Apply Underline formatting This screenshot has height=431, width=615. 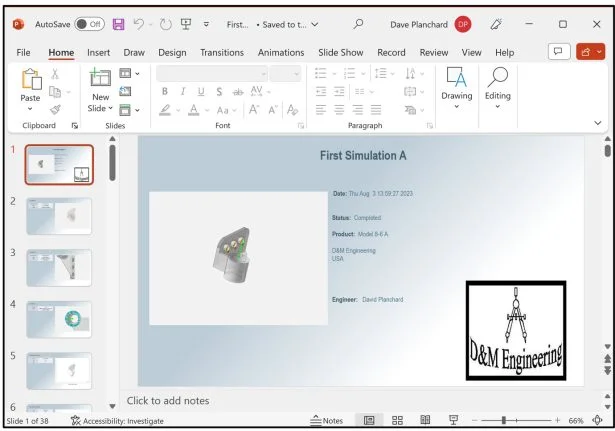(x=201, y=92)
